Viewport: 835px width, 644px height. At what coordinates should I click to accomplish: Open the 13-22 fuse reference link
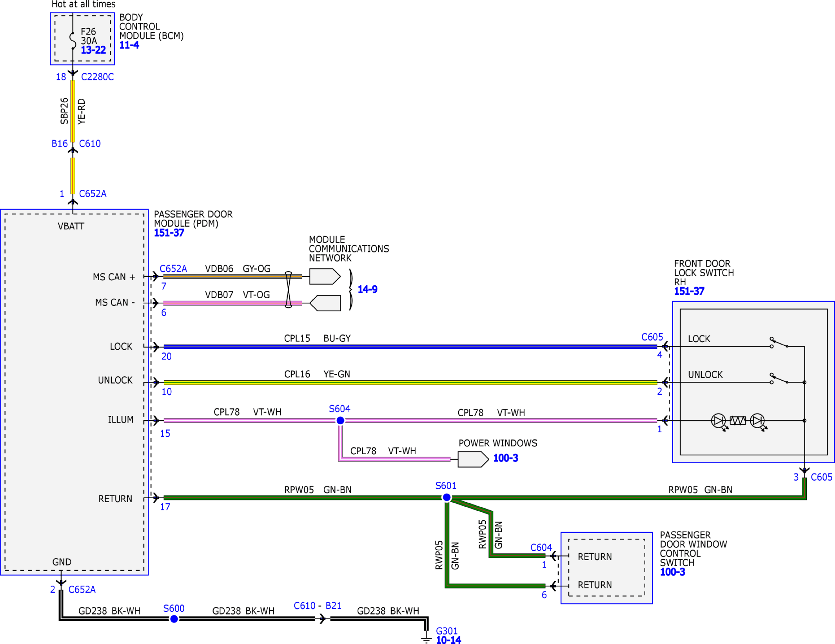point(93,50)
